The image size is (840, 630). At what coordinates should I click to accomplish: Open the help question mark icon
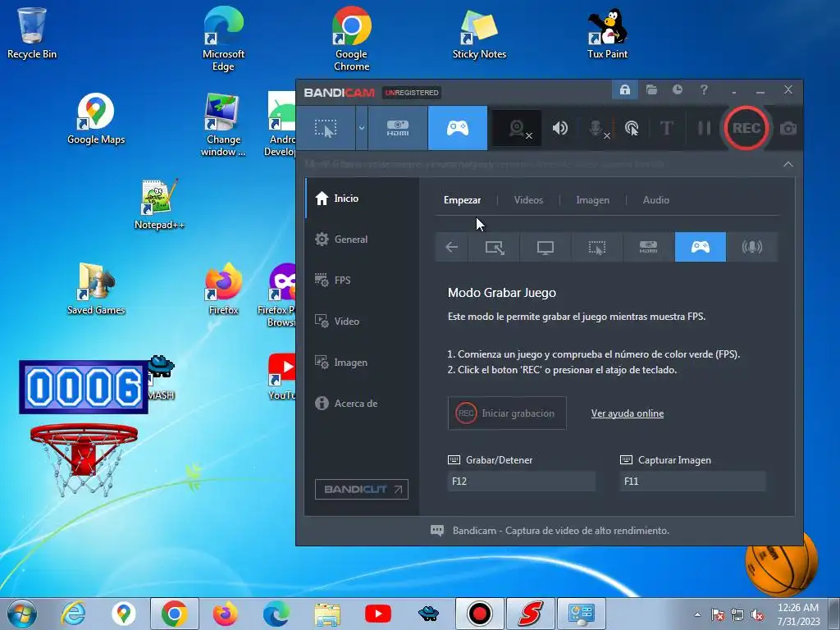click(704, 89)
